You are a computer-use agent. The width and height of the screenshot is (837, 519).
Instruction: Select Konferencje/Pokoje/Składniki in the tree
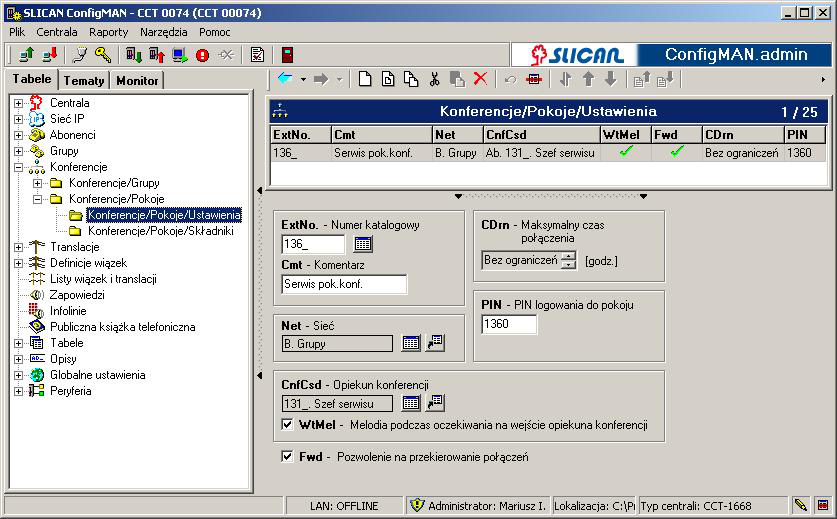click(161, 231)
